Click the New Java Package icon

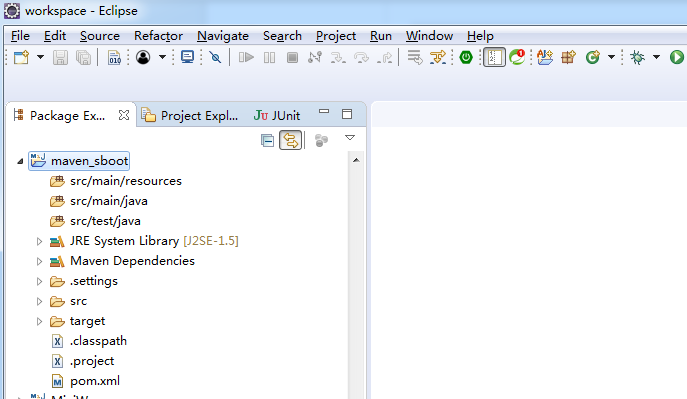point(568,57)
